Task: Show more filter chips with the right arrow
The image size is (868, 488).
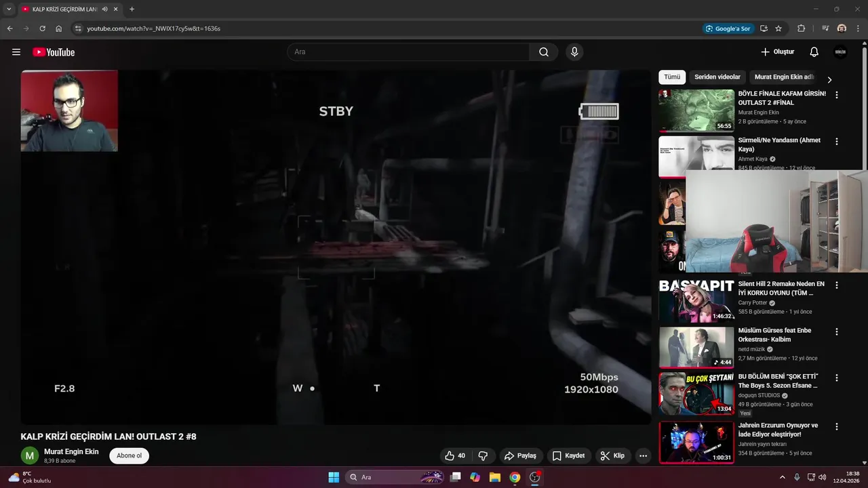Action: point(829,79)
